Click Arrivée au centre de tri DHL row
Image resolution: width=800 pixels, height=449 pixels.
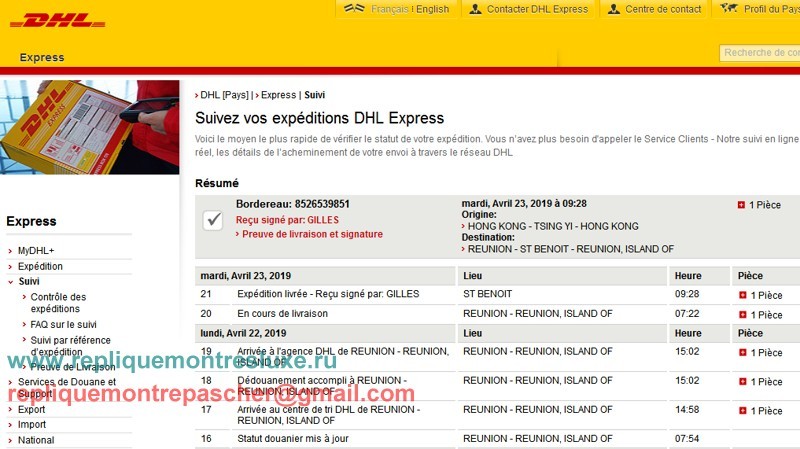(328, 415)
